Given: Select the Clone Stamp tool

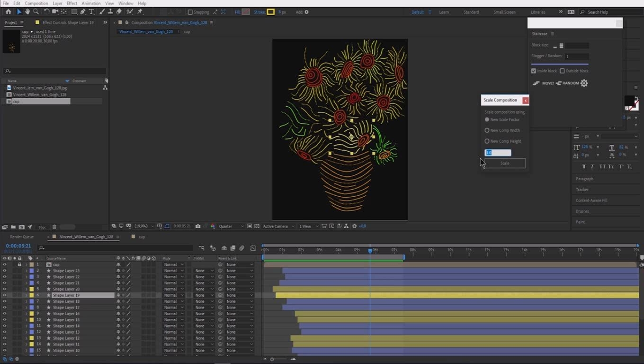Looking at the screenshot, I should (110, 12).
